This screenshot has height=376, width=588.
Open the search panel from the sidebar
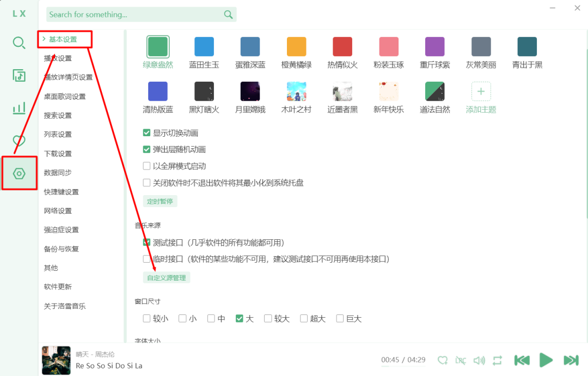point(19,43)
